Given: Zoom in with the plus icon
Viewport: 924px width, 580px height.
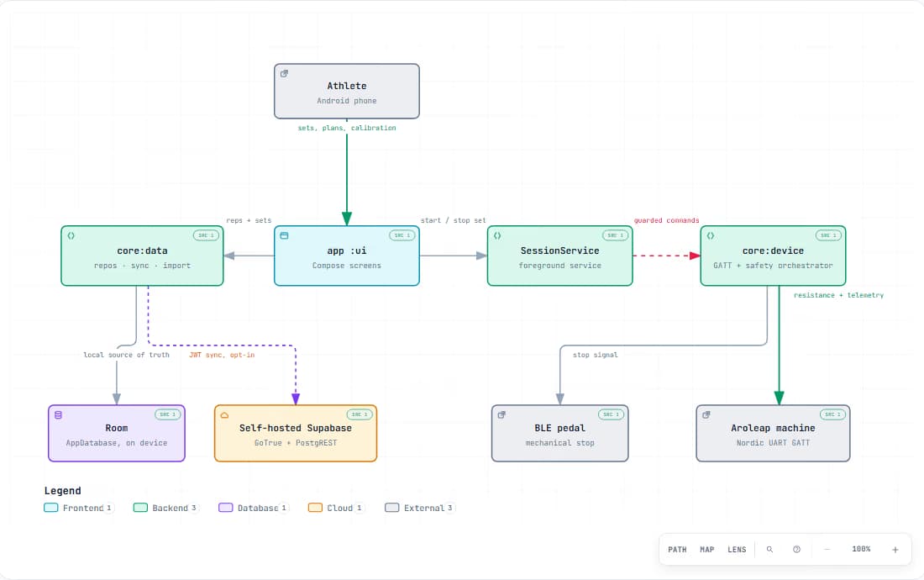Looking at the screenshot, I should click(895, 550).
